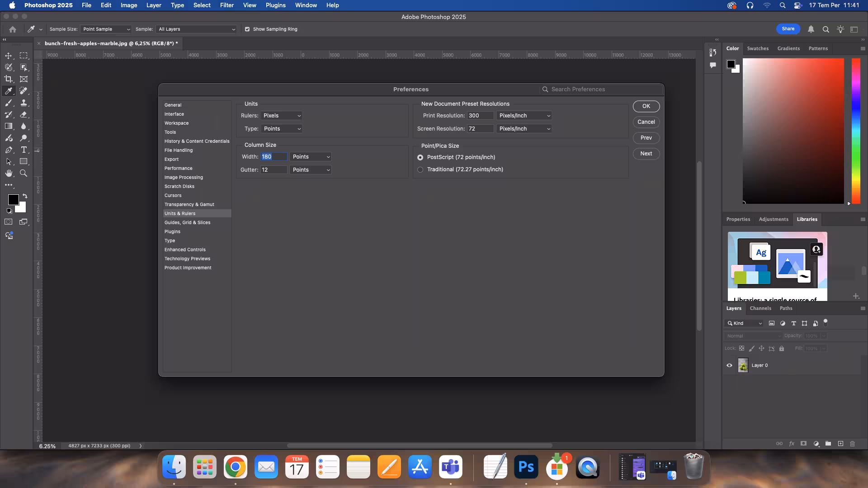Screen dimensions: 868x488
Task: Create a new layer icon
Action: [840, 444]
